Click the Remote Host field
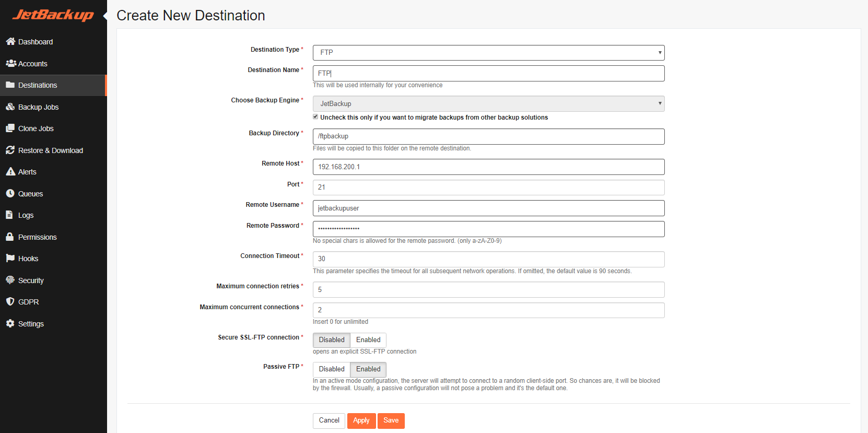Image resolution: width=868 pixels, height=433 pixels. (x=488, y=167)
